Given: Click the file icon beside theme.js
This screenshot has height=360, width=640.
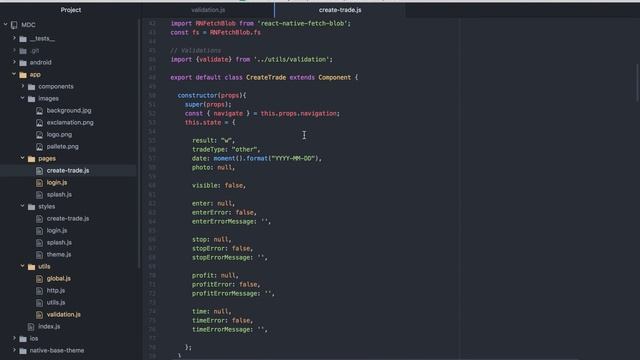Looking at the screenshot, I should click(x=39, y=255).
